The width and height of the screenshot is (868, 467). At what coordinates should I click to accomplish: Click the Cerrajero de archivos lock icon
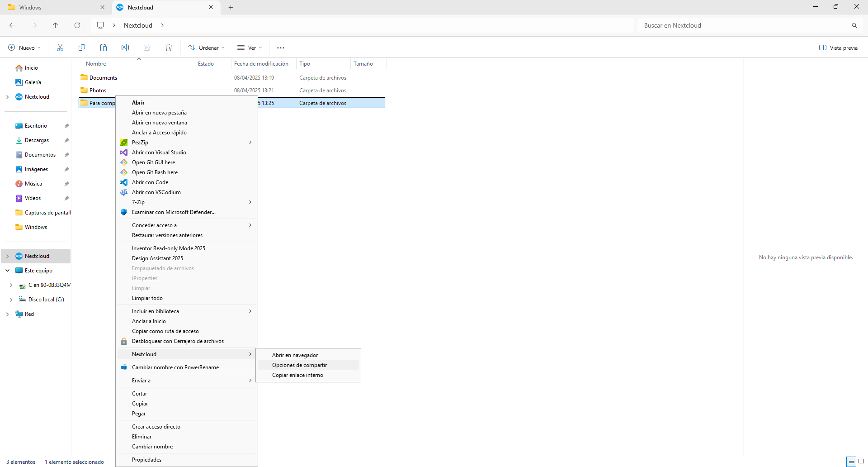pyautogui.click(x=124, y=341)
